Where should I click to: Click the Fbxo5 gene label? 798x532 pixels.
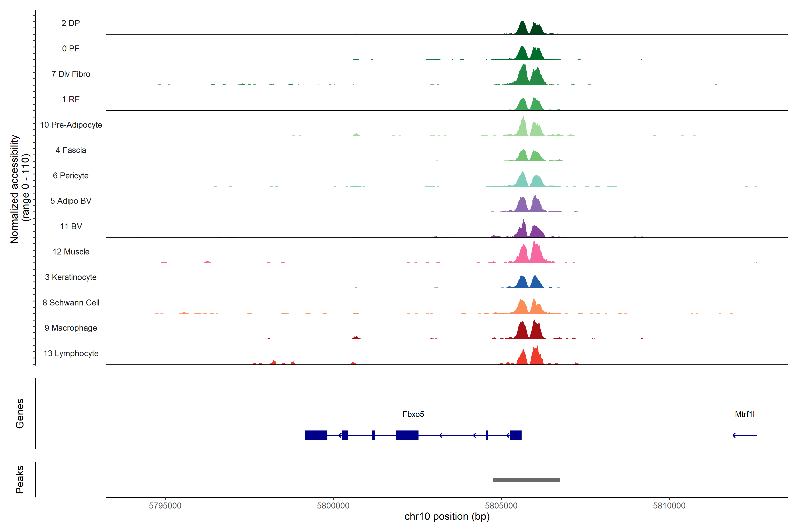[x=413, y=414]
